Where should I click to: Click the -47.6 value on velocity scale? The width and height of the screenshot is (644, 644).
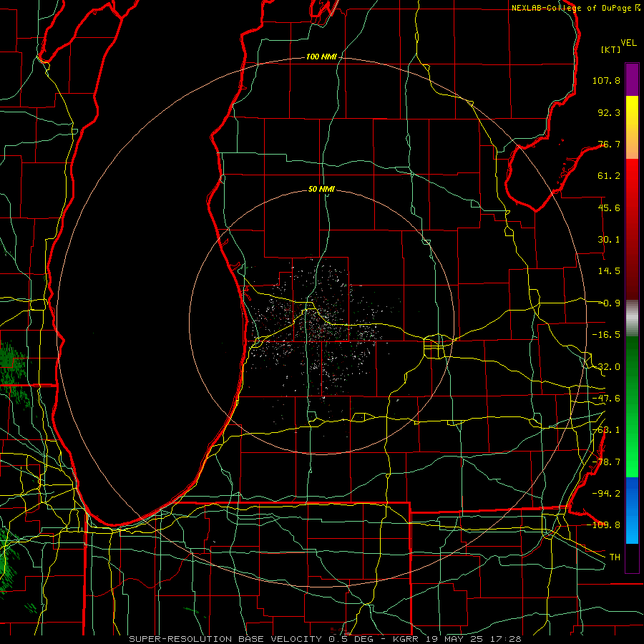point(606,399)
